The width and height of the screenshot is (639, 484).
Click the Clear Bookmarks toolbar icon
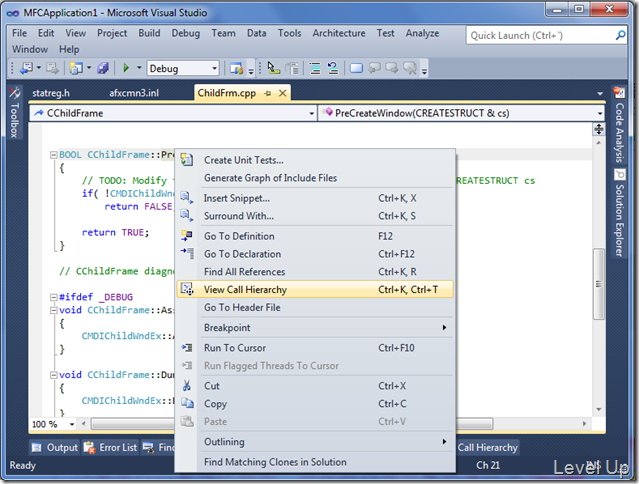(410, 68)
